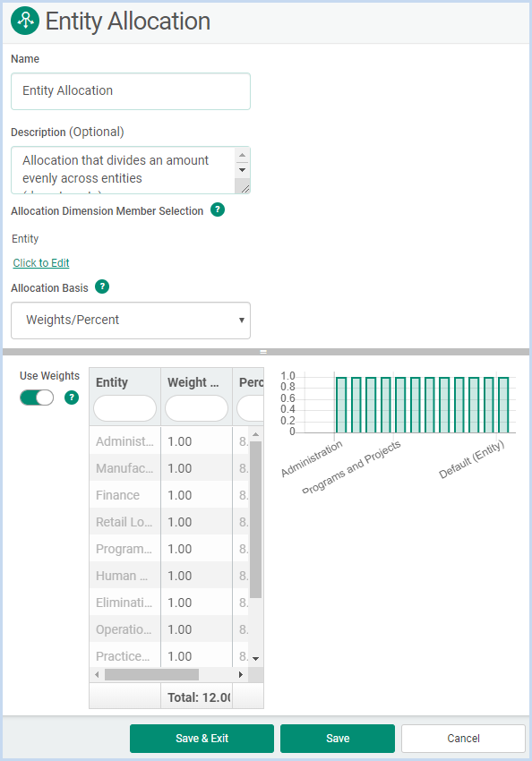
Task: Click the Name input field
Action: tap(131, 91)
